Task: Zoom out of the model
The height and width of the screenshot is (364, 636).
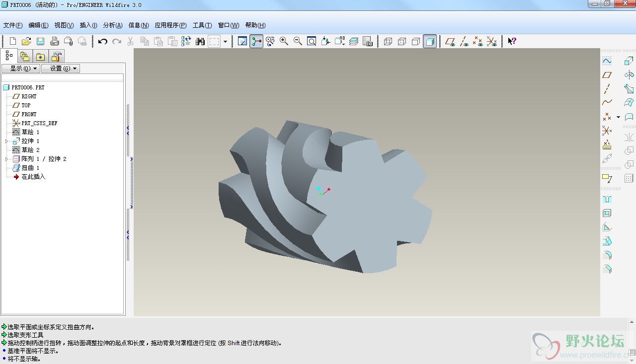Action: point(298,41)
